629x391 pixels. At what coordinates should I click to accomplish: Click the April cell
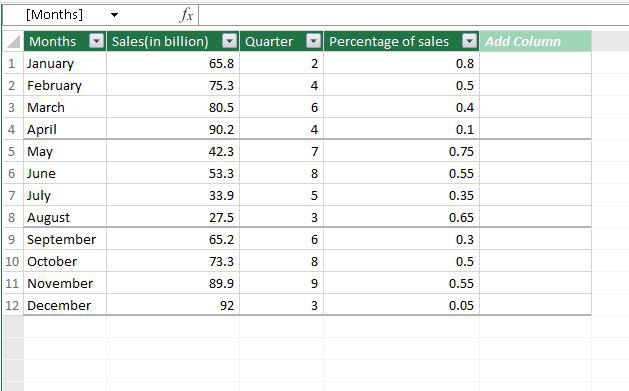pyautogui.click(x=65, y=129)
